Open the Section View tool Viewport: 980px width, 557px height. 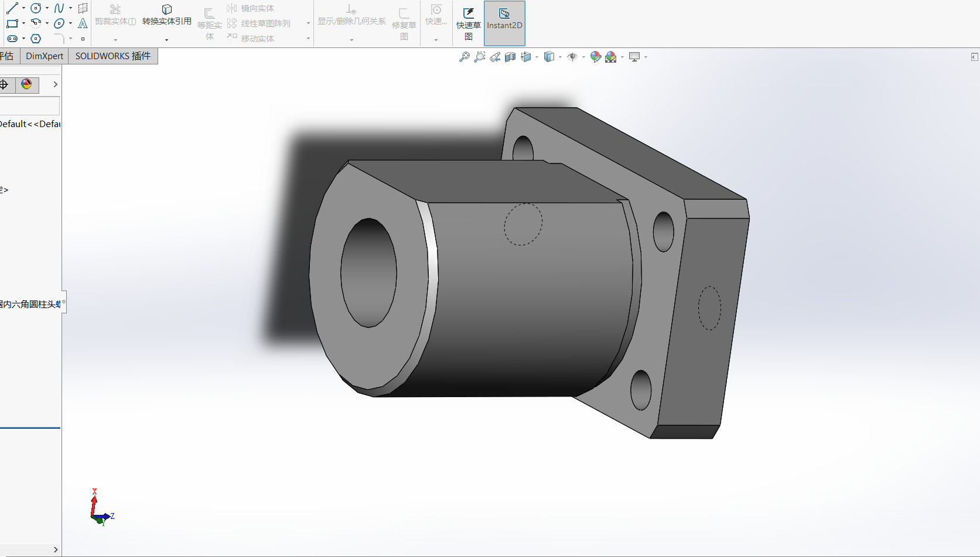[x=510, y=57]
